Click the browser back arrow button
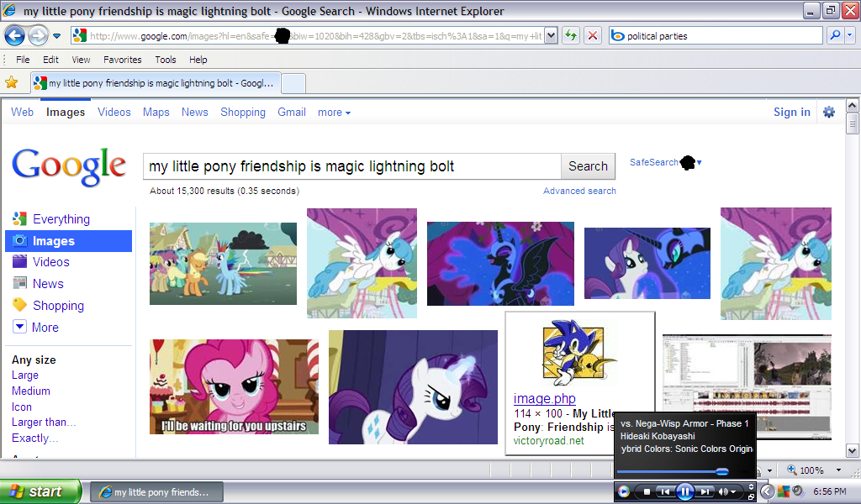This screenshot has height=504, width=861. tap(15, 35)
